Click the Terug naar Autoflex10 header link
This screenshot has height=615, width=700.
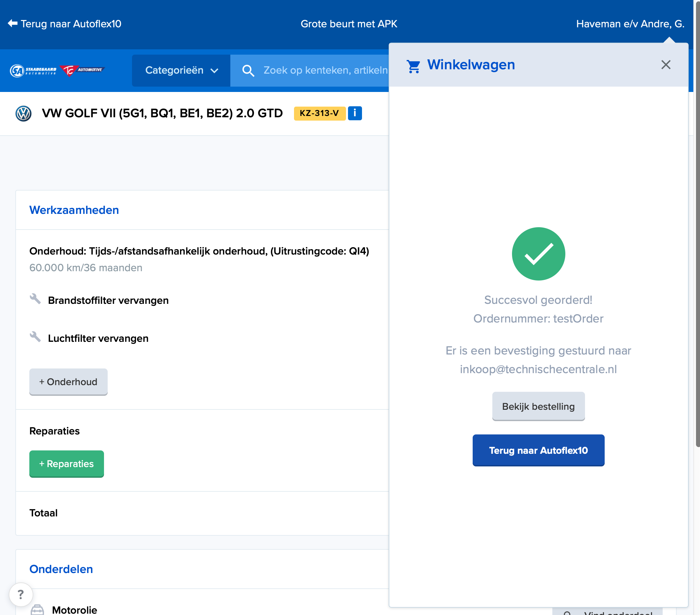[x=71, y=24]
